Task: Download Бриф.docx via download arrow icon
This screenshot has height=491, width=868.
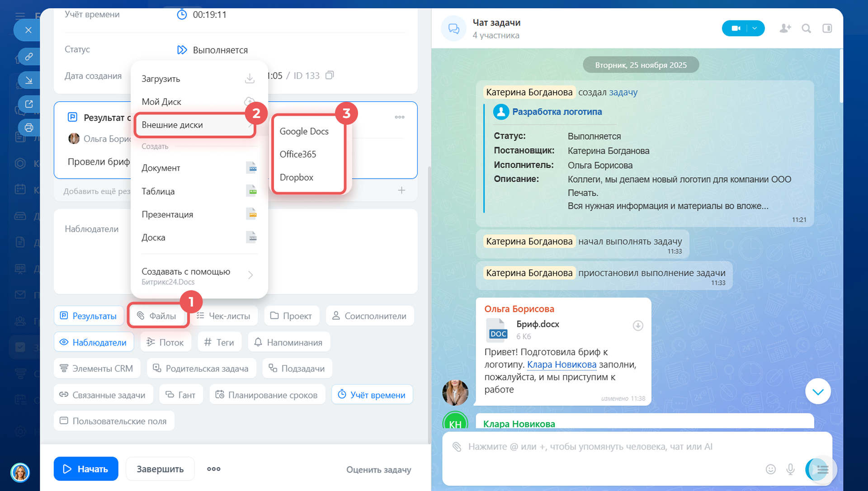Action: [x=638, y=326]
